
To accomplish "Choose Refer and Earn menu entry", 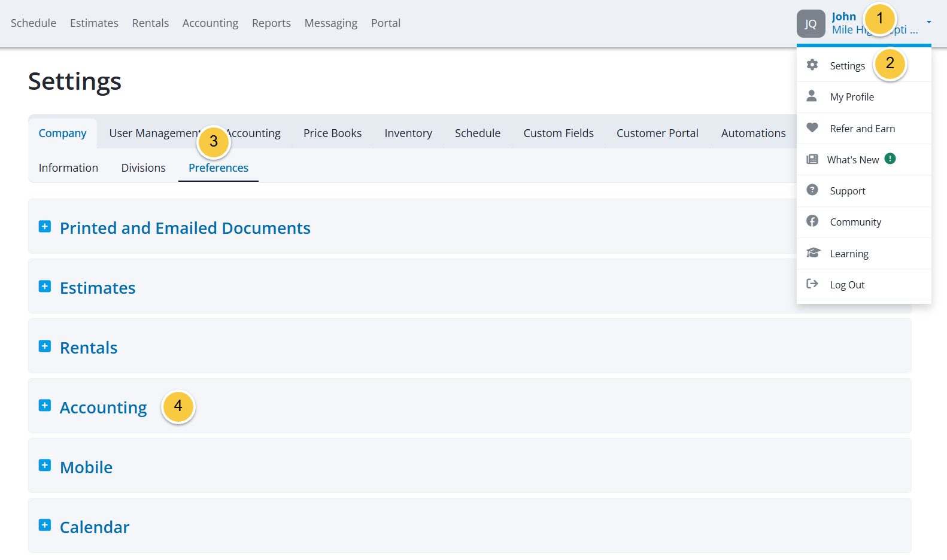I will [x=864, y=128].
